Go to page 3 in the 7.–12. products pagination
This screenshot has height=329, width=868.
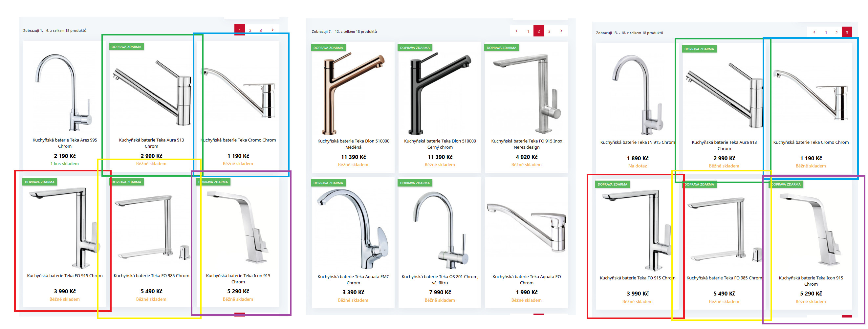549,31
